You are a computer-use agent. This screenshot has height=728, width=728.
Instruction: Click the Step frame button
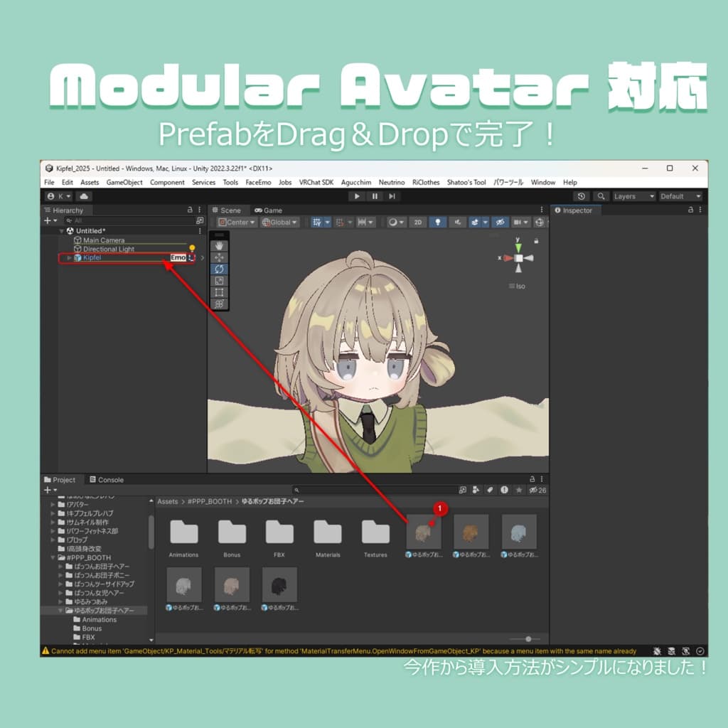pos(392,196)
